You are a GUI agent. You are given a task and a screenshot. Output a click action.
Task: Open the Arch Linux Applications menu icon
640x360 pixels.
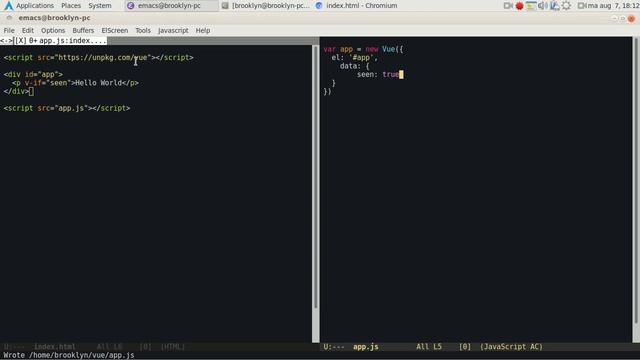point(8,6)
